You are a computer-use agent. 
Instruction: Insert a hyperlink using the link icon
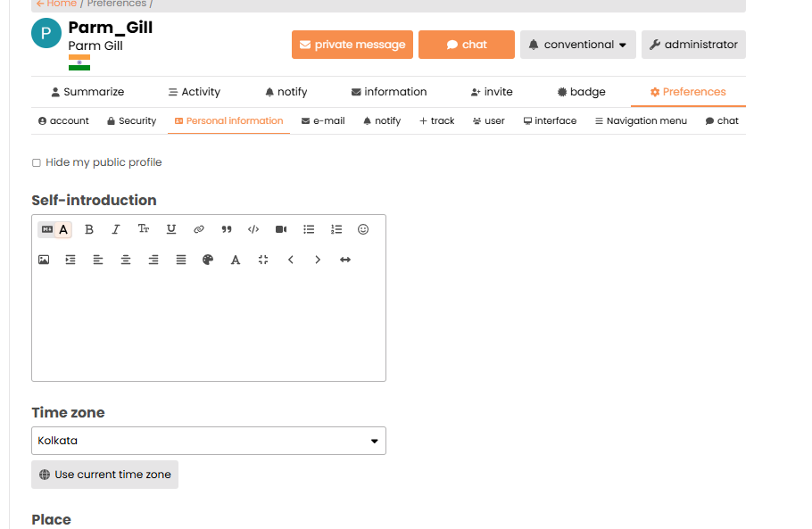(199, 229)
